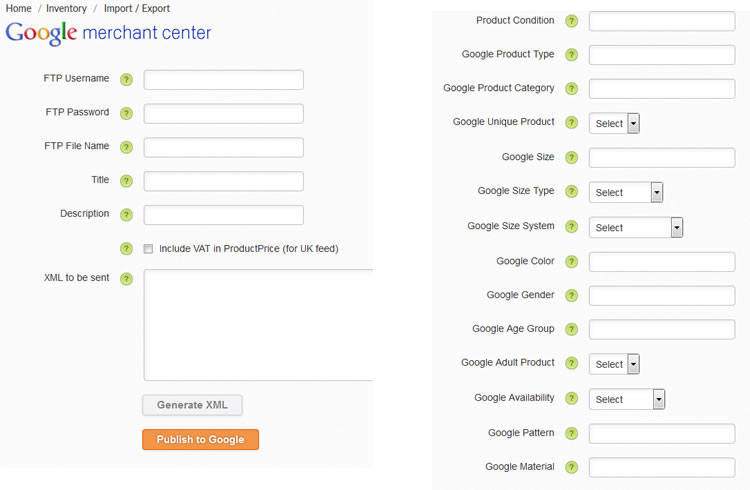Image resolution: width=750 pixels, height=490 pixels.
Task: Open the Google Adult Product dropdown
Action: pos(614,365)
